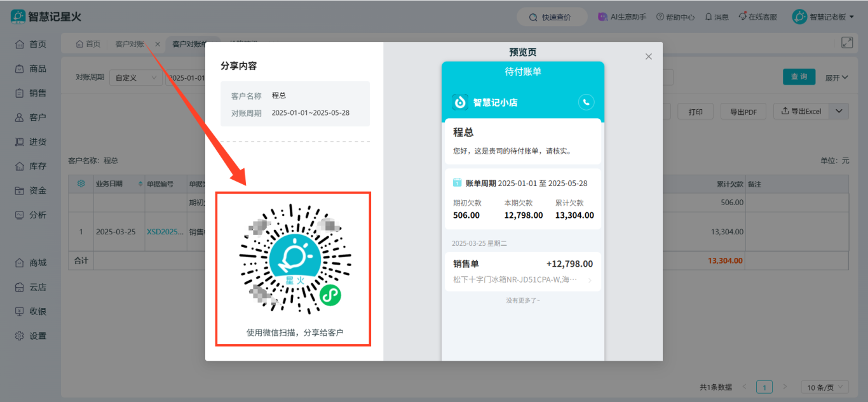Image resolution: width=868 pixels, height=402 pixels.
Task: Open the 资金 sidebar section
Action: pyautogui.click(x=31, y=191)
